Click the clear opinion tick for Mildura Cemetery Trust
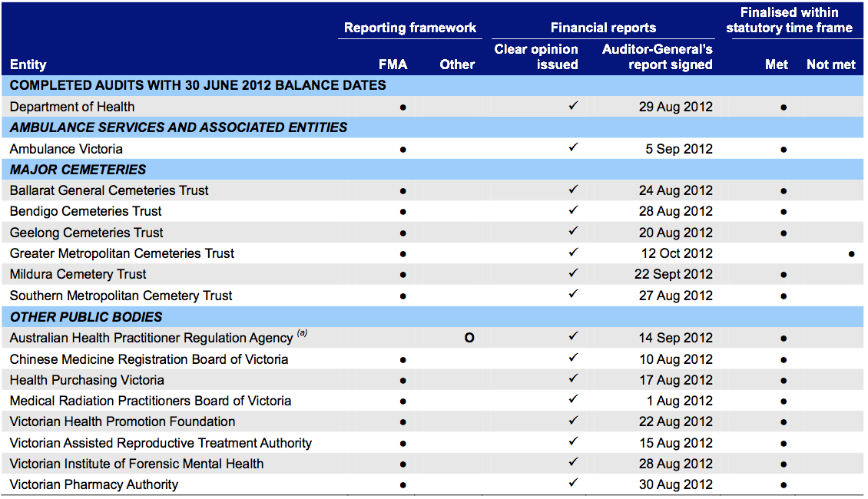Image resolution: width=868 pixels, height=499 pixels. point(574,273)
